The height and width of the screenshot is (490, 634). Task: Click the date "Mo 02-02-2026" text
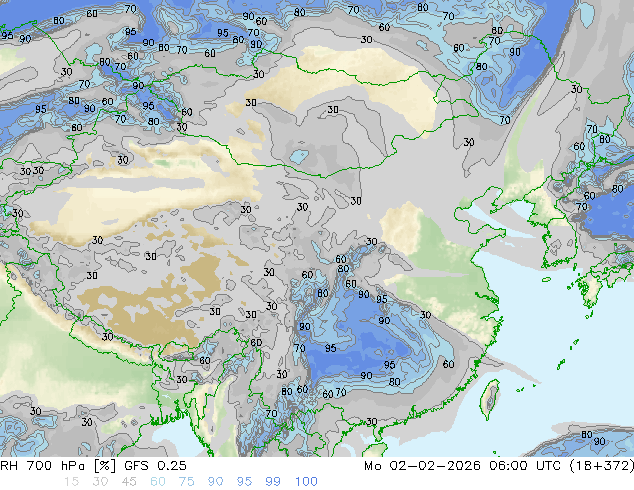coord(423,466)
